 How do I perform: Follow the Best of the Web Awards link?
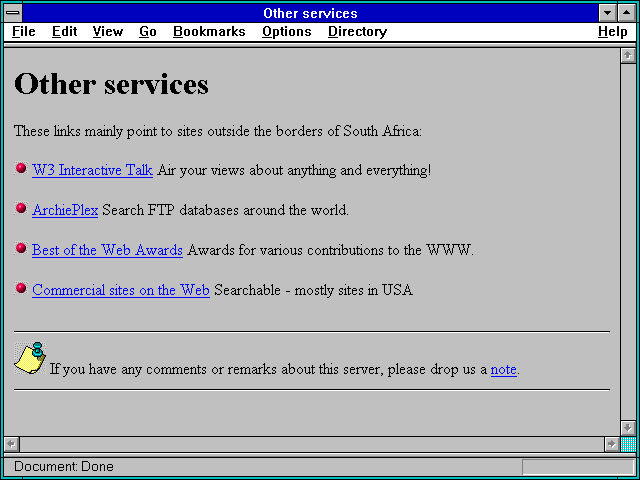(107, 250)
